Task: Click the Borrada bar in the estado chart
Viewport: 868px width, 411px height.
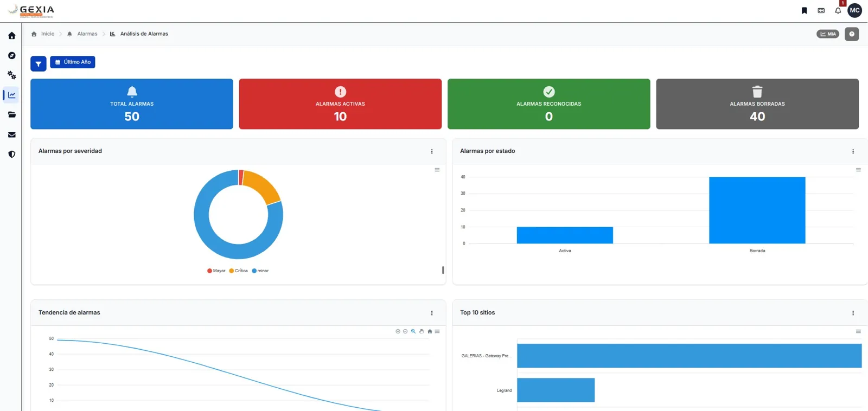Action: [757, 210]
